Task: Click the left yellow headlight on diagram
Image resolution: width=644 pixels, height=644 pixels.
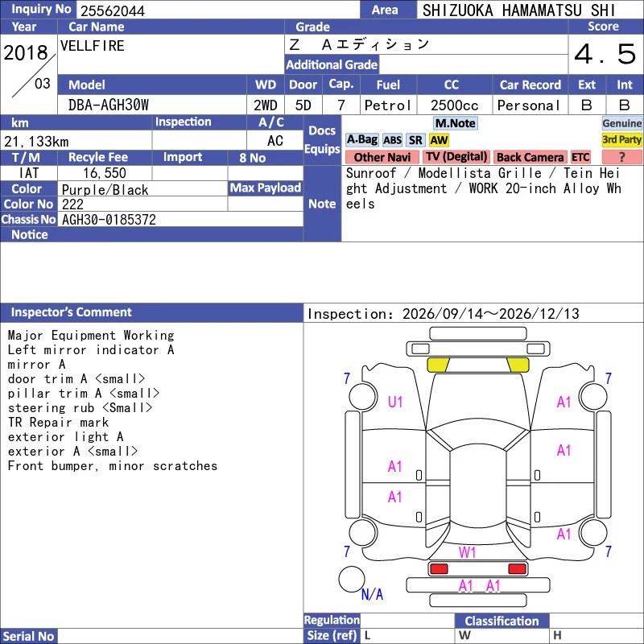Action: 438,365
